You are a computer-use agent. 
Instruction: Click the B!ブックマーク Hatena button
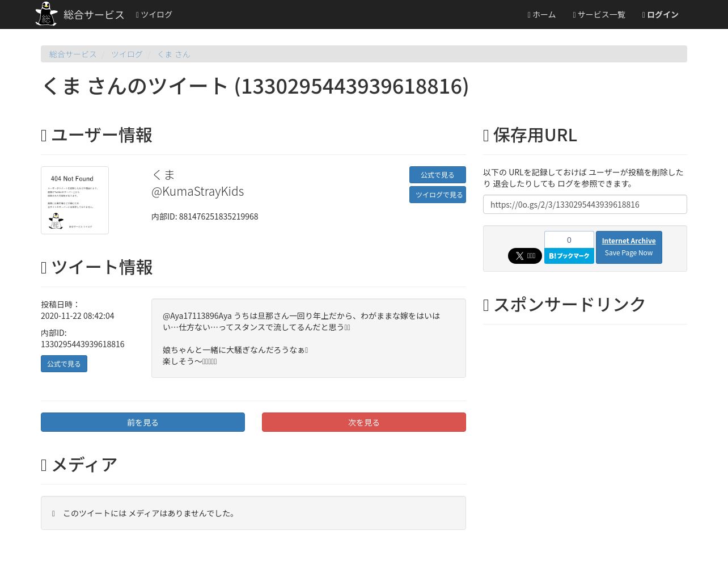[569, 256]
